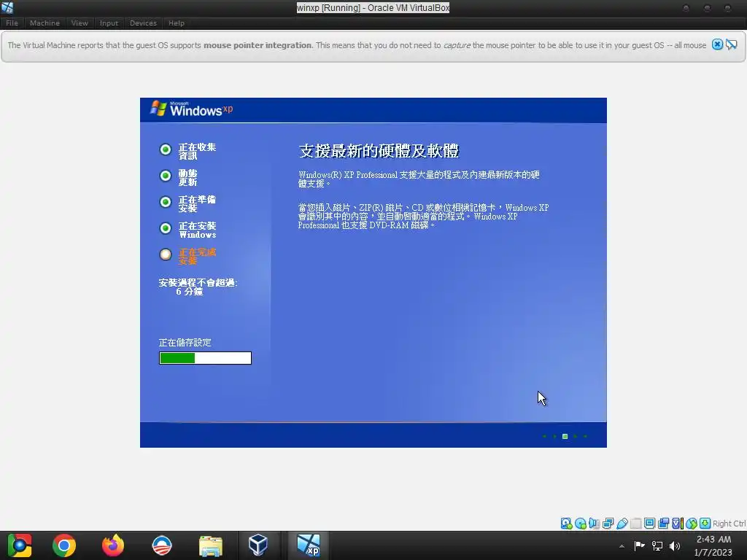The image size is (747, 560).
Task: Open the View menu
Action: click(x=80, y=23)
